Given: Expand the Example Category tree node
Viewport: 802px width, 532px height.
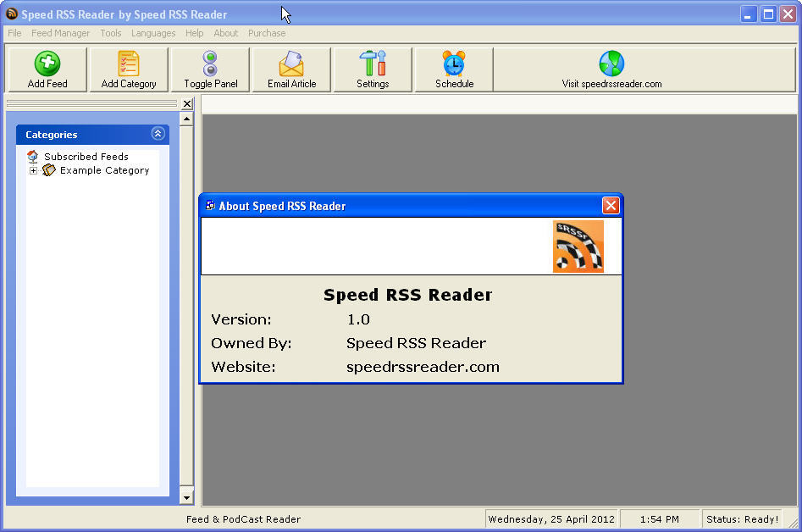Looking at the screenshot, I should pyautogui.click(x=34, y=170).
